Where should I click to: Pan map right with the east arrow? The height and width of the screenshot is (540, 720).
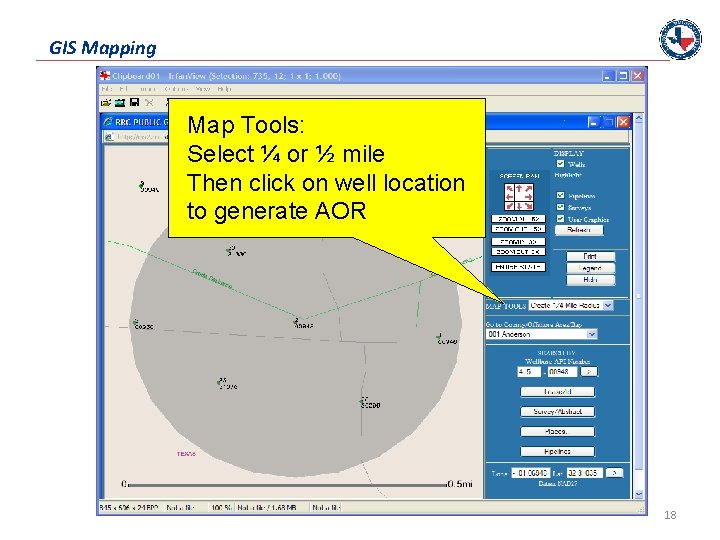[x=529, y=197]
